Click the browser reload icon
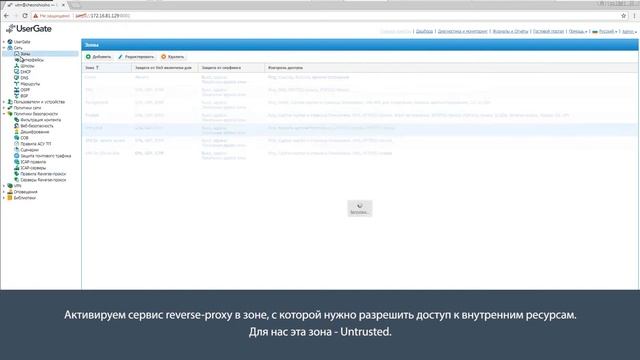Viewport: 640px width, 360px height. [x=25, y=16]
